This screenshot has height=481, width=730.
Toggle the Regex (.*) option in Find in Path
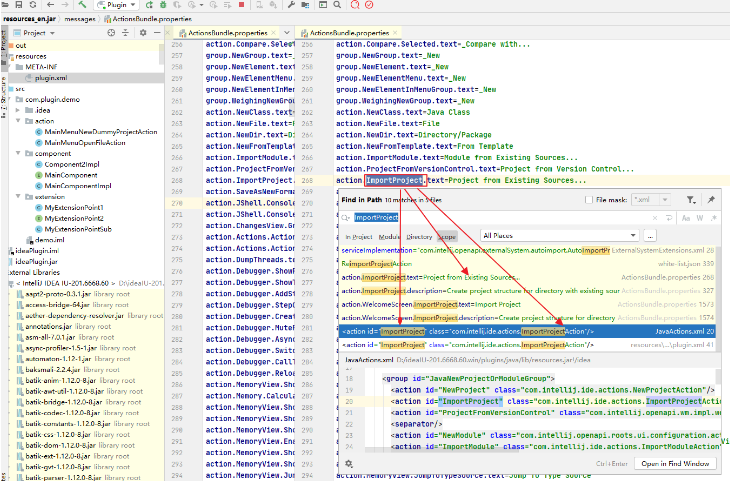713,218
